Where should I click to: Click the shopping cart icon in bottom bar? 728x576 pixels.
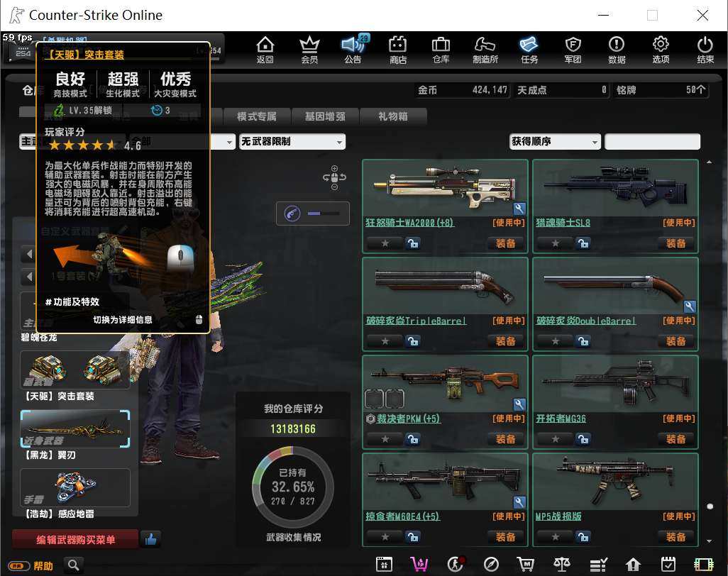coord(526,564)
